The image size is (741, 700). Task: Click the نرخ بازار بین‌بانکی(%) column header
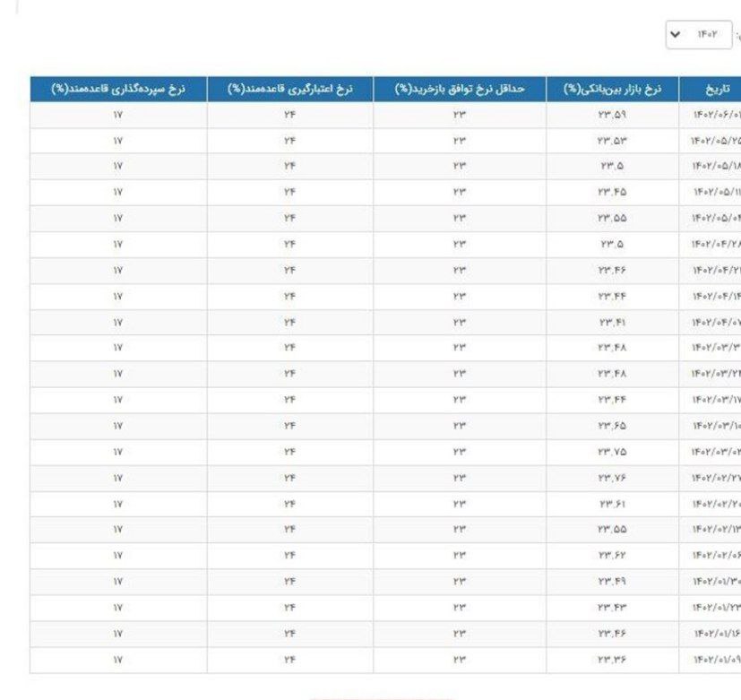613,89
